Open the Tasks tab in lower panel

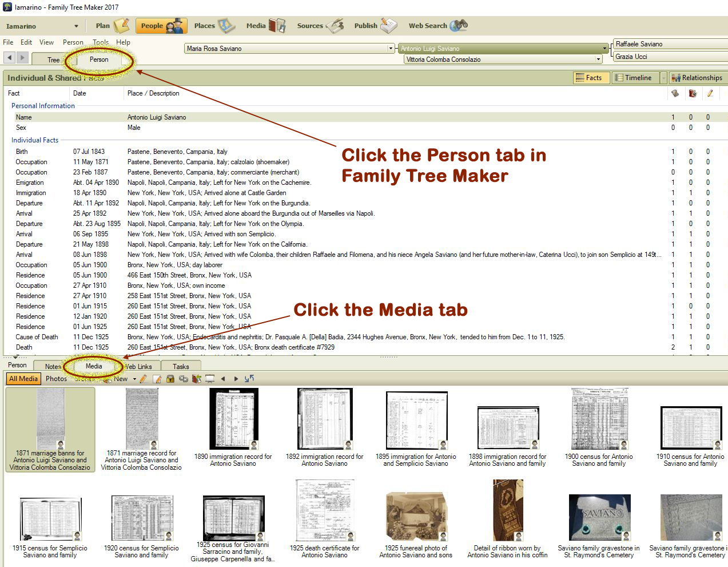[x=181, y=367]
